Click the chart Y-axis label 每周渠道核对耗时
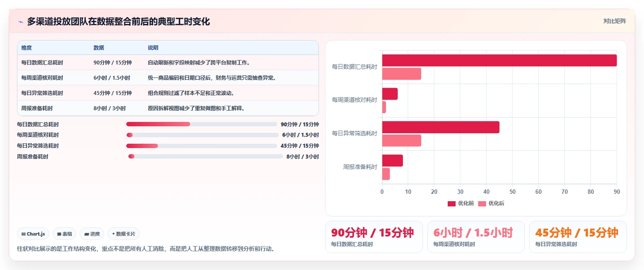 click(355, 100)
